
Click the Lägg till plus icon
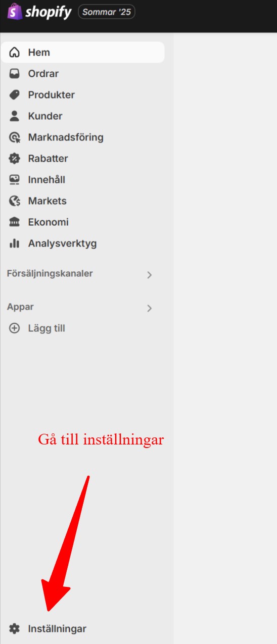point(15,328)
